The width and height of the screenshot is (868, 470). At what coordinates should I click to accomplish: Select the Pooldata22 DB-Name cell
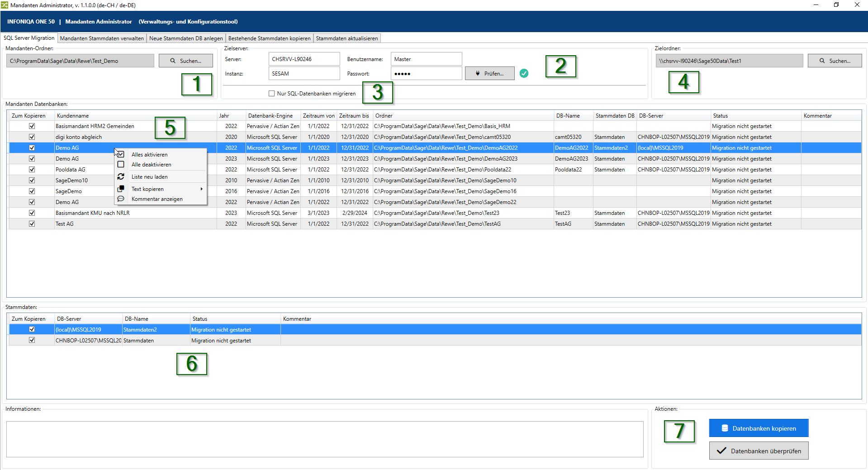pyautogui.click(x=573, y=170)
